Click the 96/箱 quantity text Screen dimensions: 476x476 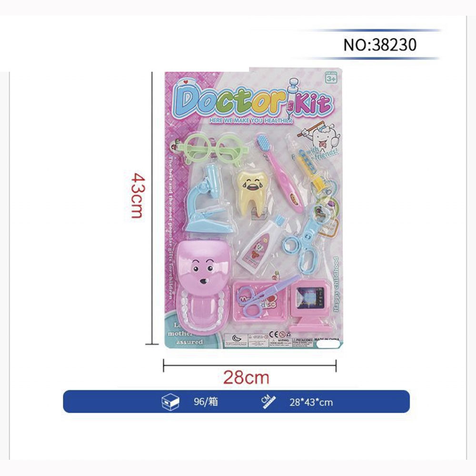[x=206, y=402]
